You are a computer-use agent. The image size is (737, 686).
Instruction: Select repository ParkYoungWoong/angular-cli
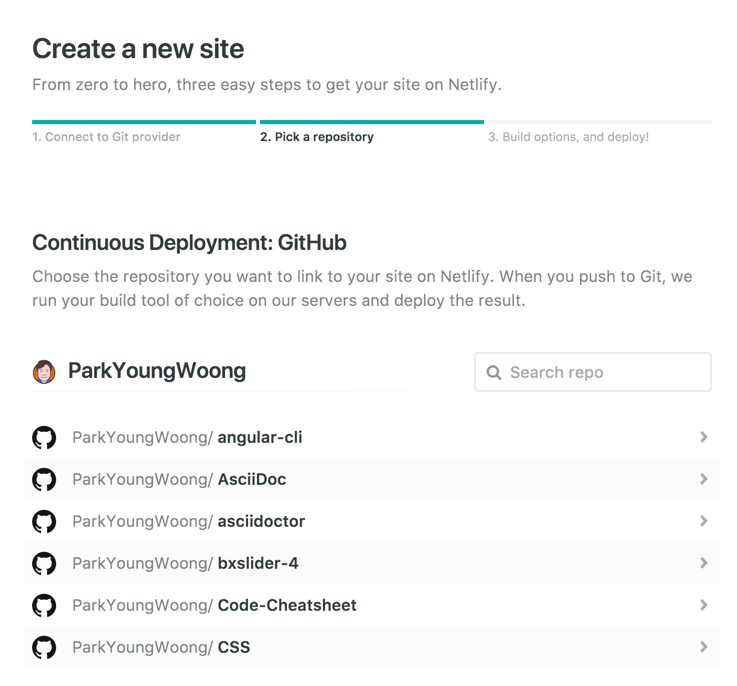[372, 437]
